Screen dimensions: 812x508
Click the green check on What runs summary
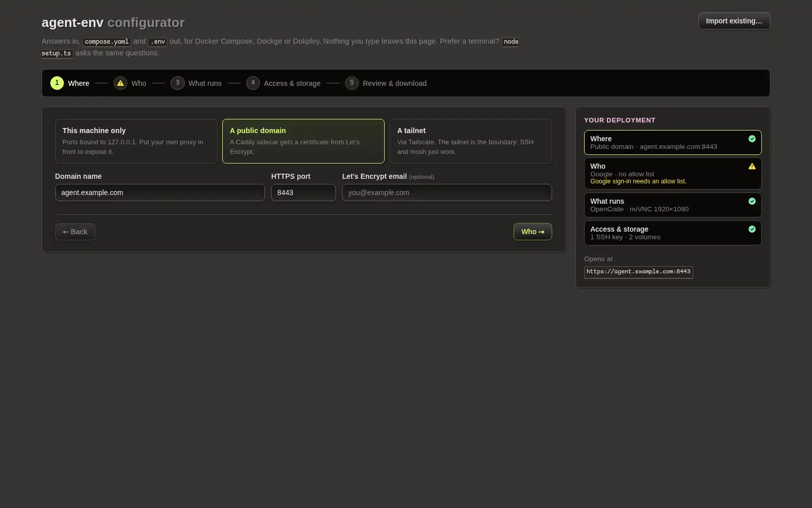pos(752,201)
